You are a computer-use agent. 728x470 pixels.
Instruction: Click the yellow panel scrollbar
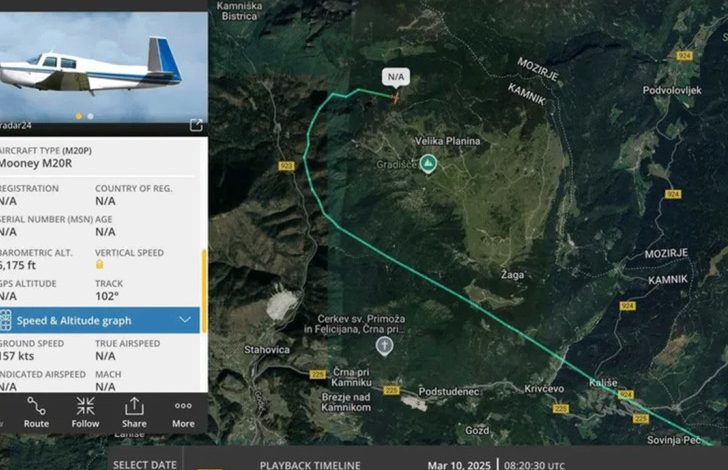[x=204, y=291]
